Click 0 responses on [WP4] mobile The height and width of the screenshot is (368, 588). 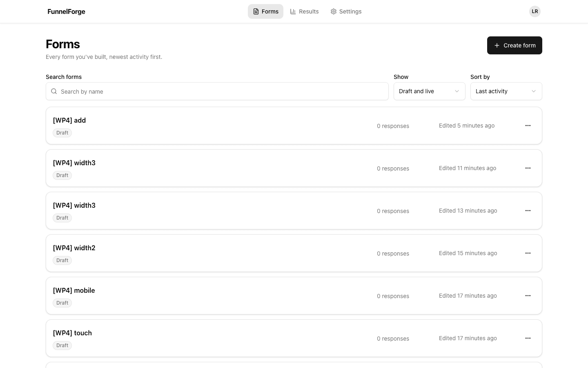(x=393, y=296)
